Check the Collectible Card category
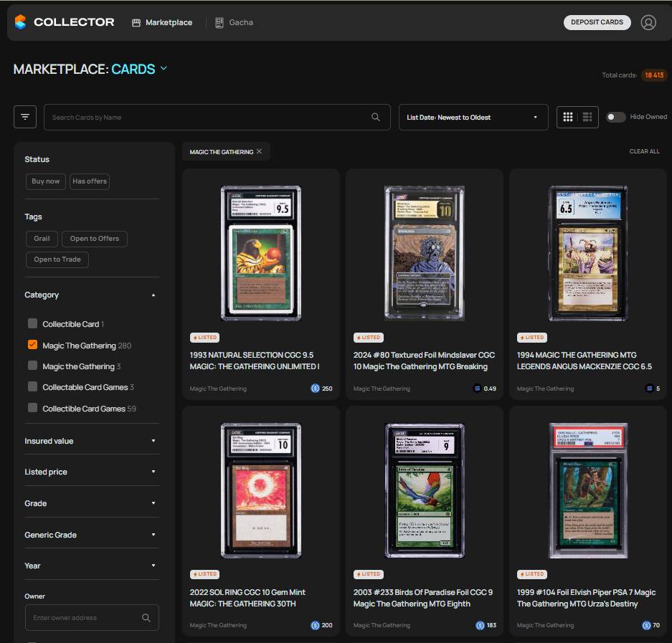This screenshot has width=672, height=643. (x=32, y=323)
